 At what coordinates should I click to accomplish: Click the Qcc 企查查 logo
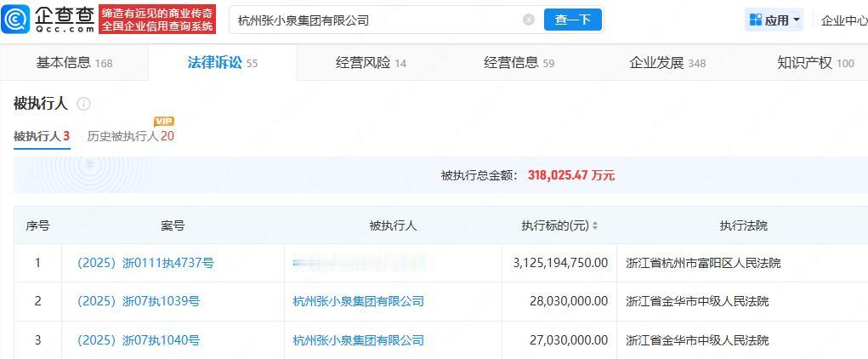[48, 20]
